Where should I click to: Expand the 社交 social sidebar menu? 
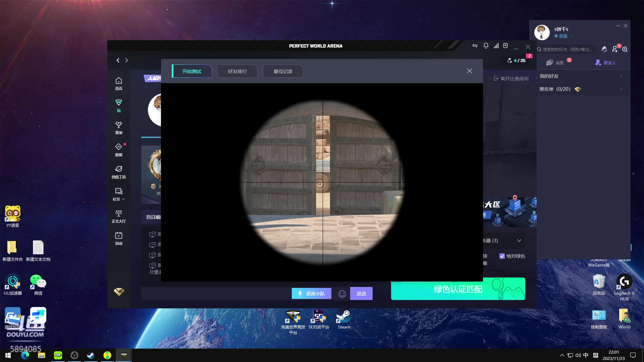coord(119,194)
